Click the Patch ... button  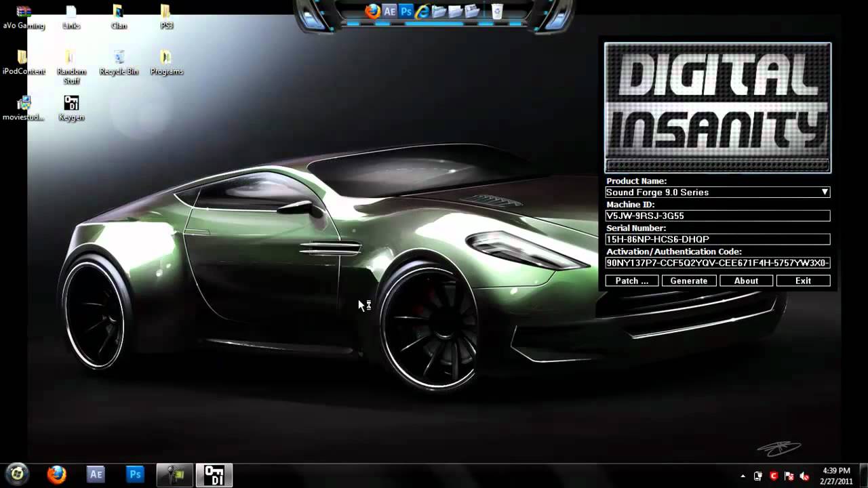(x=632, y=281)
